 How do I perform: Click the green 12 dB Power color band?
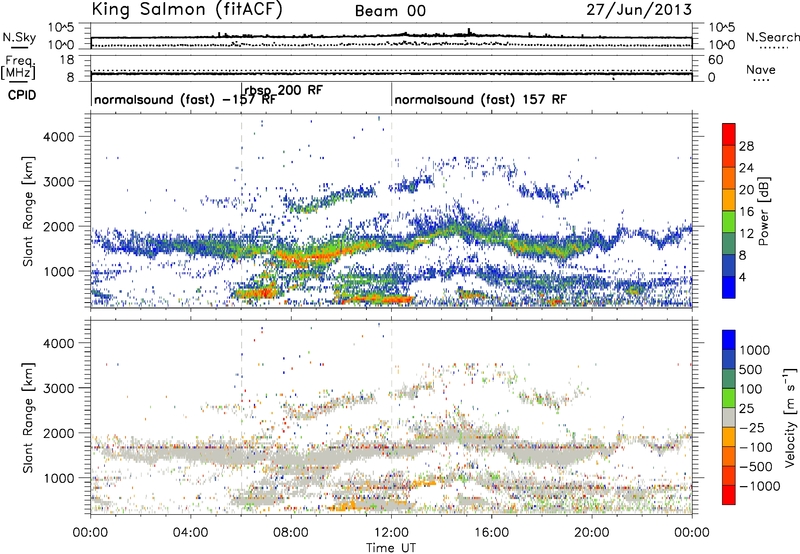click(x=729, y=221)
